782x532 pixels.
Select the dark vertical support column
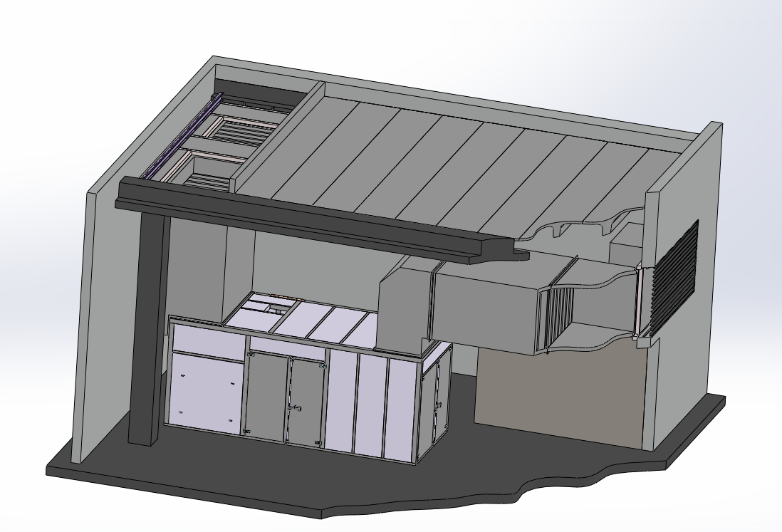click(x=149, y=329)
